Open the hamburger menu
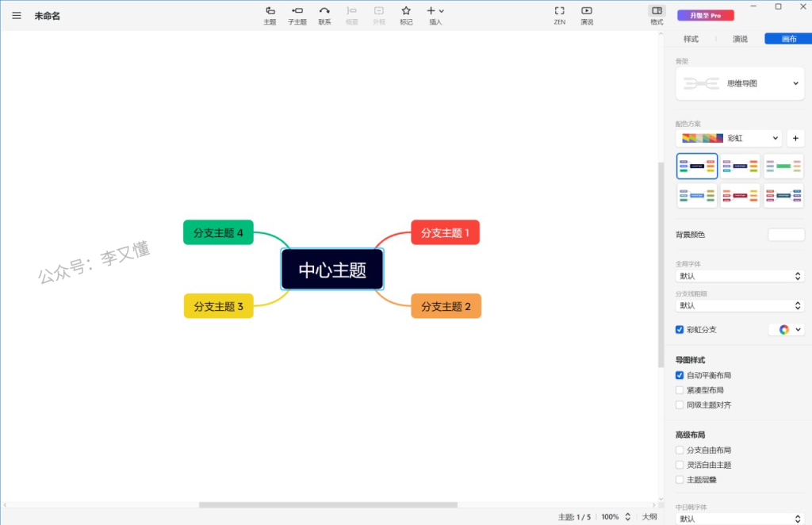The image size is (812, 525). [17, 15]
